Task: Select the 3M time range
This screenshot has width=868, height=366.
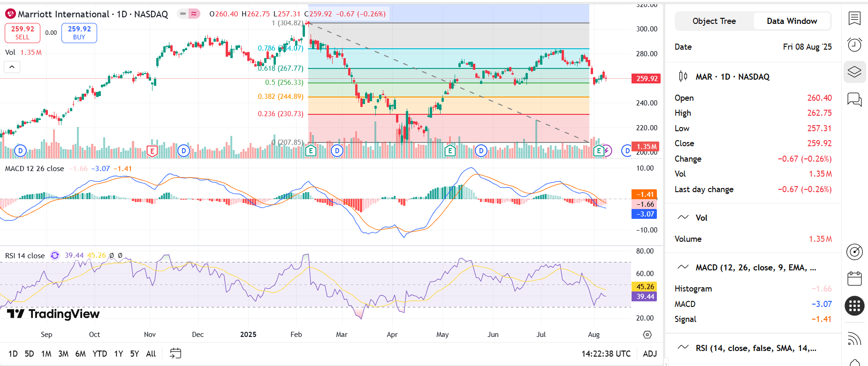Action: point(63,354)
